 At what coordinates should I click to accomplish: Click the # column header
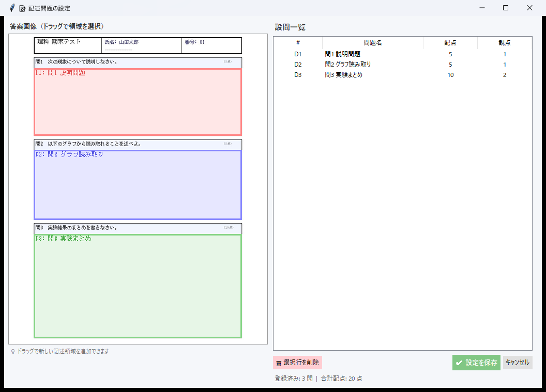[x=298, y=43]
